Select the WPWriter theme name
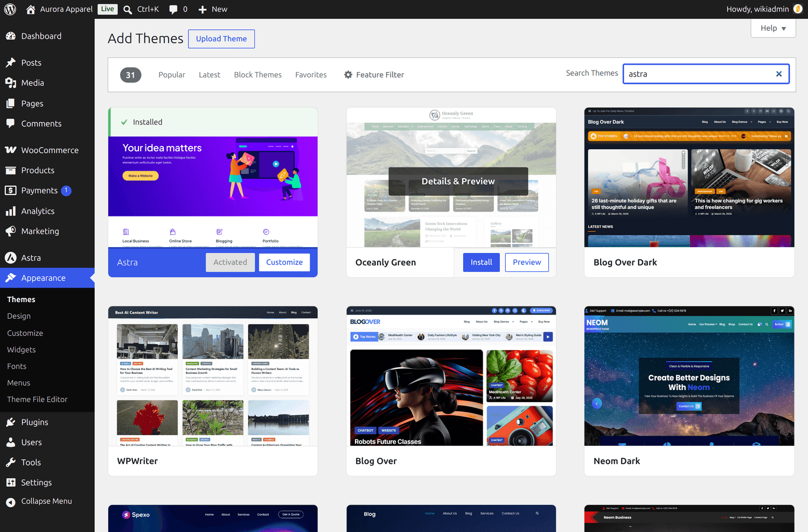The height and width of the screenshot is (532, 808). point(137,461)
